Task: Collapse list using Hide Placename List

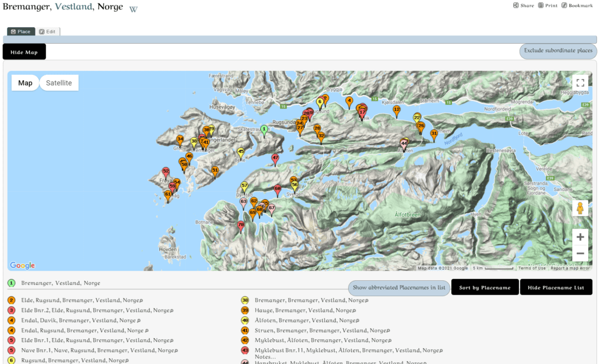Action: tap(556, 288)
